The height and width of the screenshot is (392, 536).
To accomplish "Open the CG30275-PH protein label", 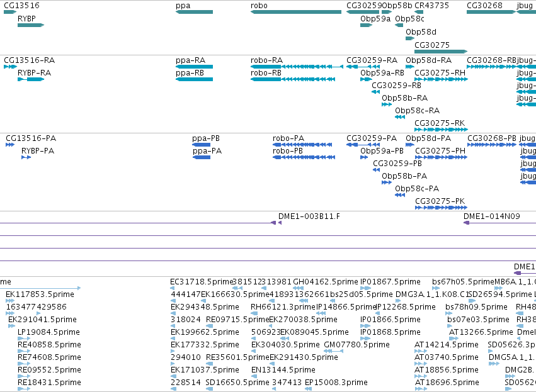I will [440, 151].
